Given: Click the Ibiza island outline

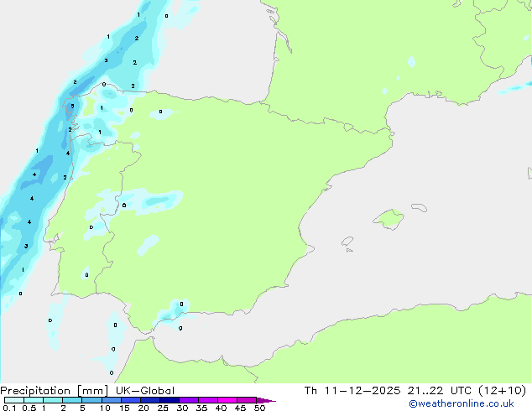Looking at the screenshot, I should (x=347, y=242).
